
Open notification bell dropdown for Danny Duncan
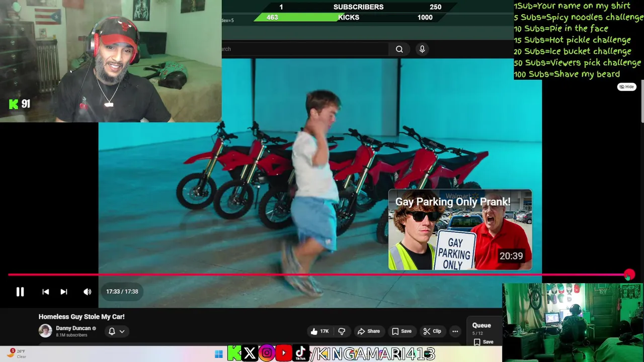[116, 331]
